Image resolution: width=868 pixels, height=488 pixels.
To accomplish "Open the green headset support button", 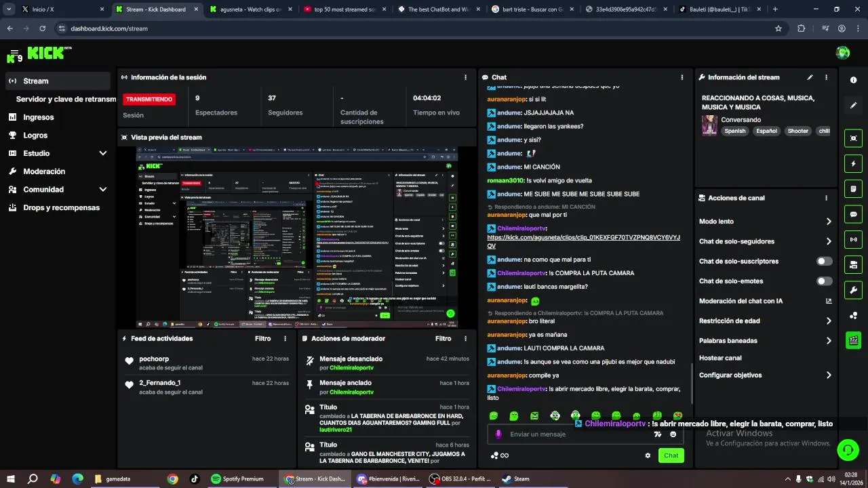I will point(848,449).
